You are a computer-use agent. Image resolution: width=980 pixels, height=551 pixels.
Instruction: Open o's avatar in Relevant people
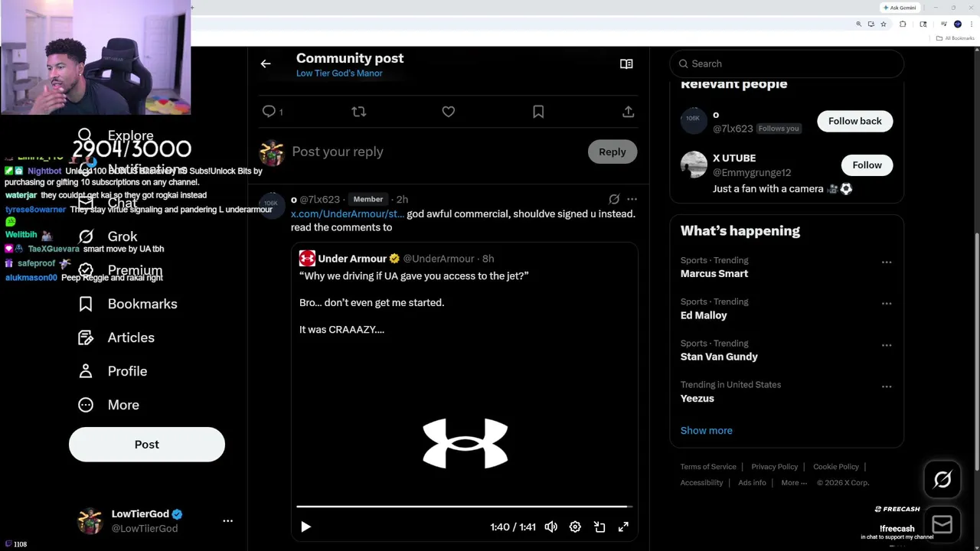coord(694,120)
